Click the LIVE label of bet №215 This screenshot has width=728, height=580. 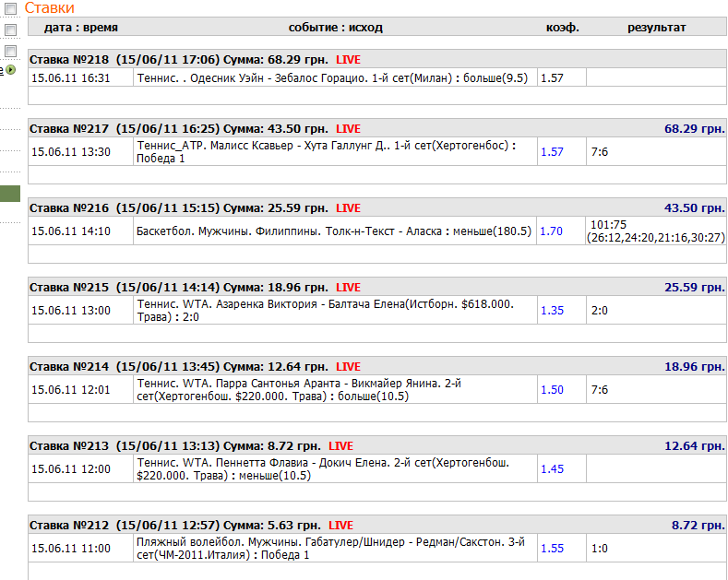click(348, 288)
